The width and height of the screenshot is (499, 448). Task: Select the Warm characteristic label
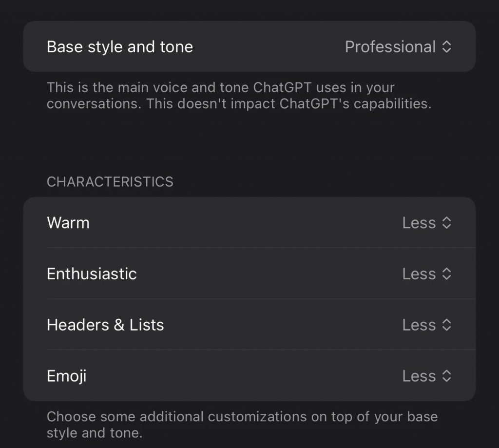pyautogui.click(x=68, y=223)
